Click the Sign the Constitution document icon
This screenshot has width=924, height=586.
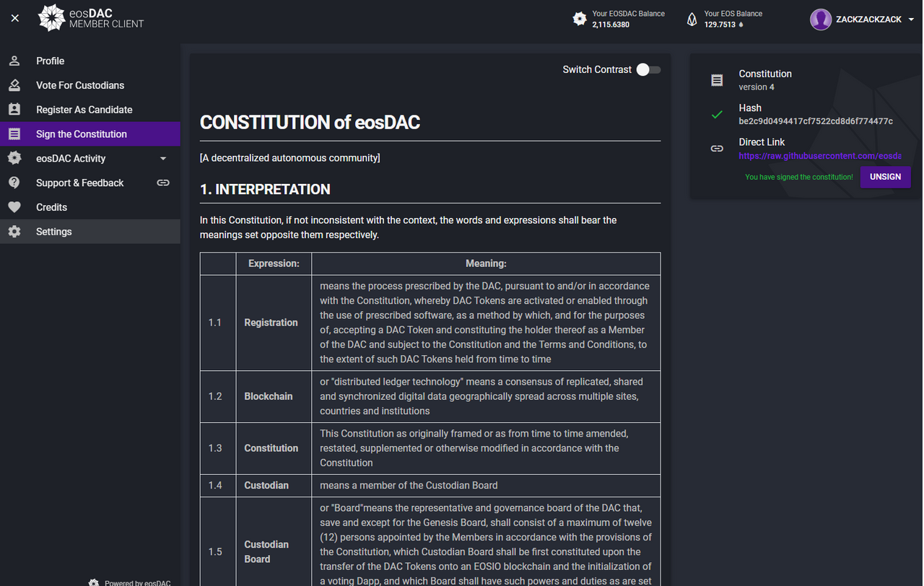tap(14, 134)
